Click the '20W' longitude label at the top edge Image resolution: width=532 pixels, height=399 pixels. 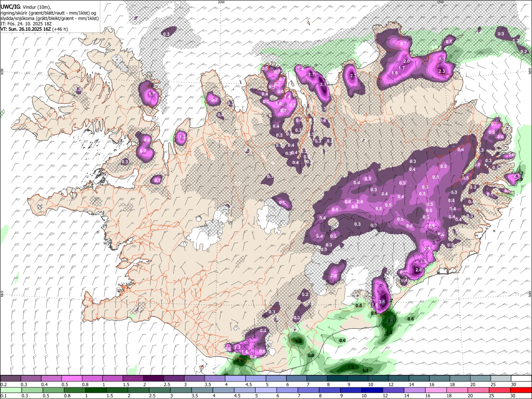point(221,2)
